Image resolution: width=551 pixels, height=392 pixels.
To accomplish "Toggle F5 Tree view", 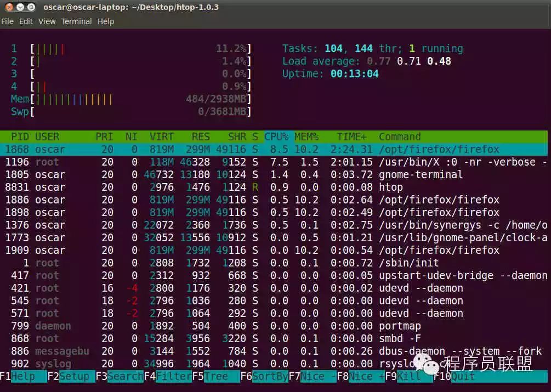I will coord(216,377).
